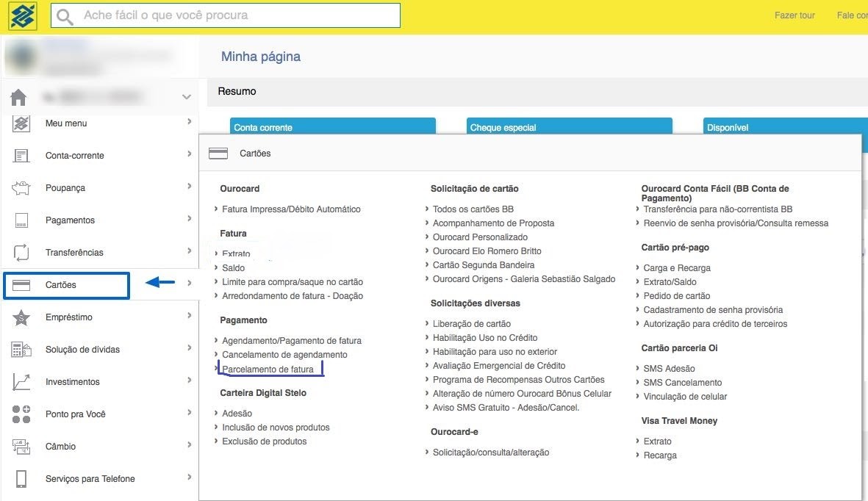Click the Pagamentos barcode icon

(21, 220)
